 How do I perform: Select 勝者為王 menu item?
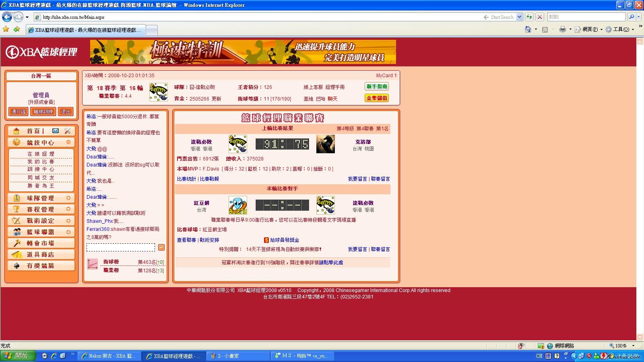41,186
